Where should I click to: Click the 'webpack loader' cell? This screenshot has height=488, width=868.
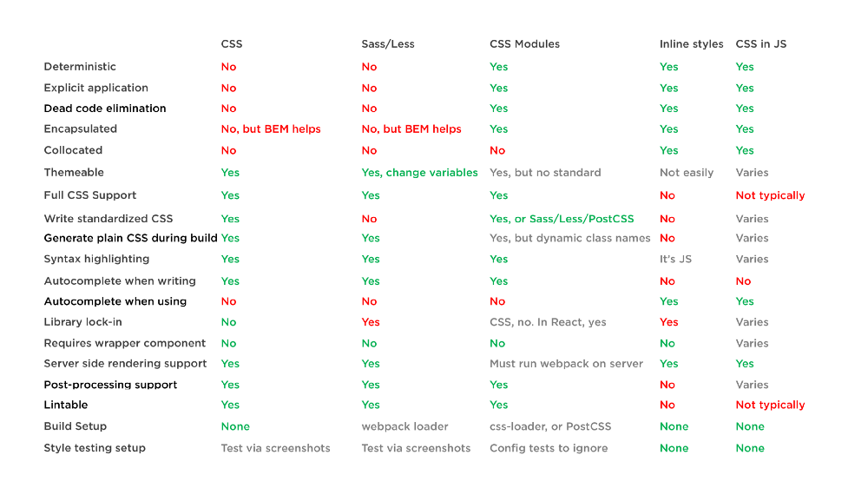click(x=404, y=426)
